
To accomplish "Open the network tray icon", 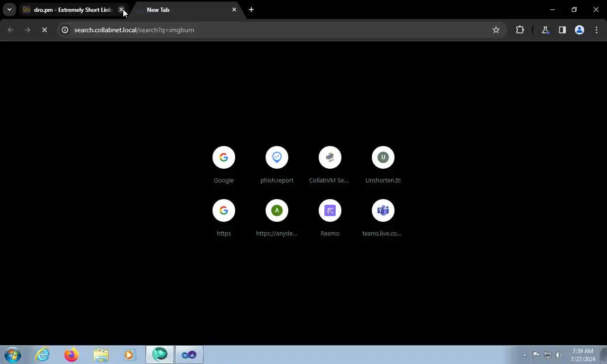I will [548, 355].
